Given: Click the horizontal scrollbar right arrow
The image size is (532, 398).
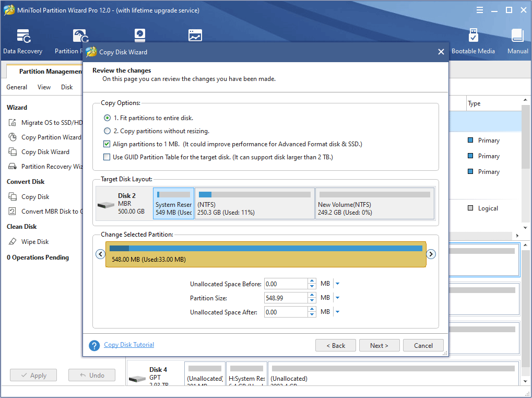Looking at the screenshot, I should coord(517,236).
